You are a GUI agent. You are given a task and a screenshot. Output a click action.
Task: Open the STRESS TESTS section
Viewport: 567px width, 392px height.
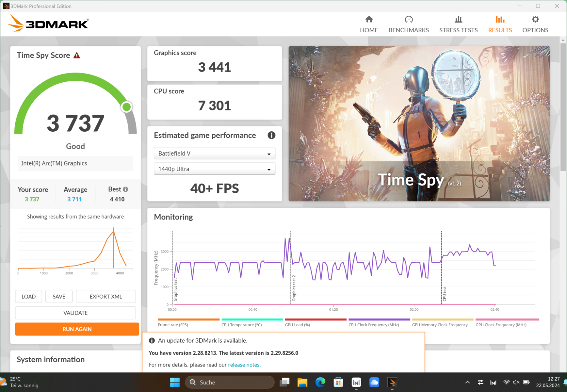[458, 24]
